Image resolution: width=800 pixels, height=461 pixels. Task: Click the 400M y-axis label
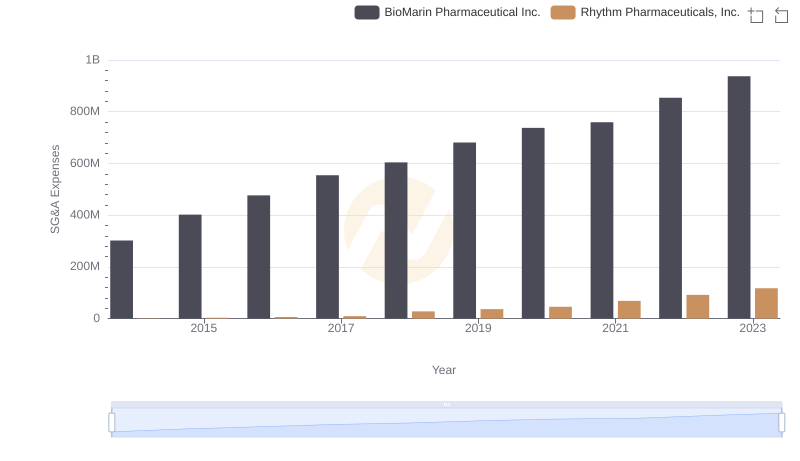(85, 215)
